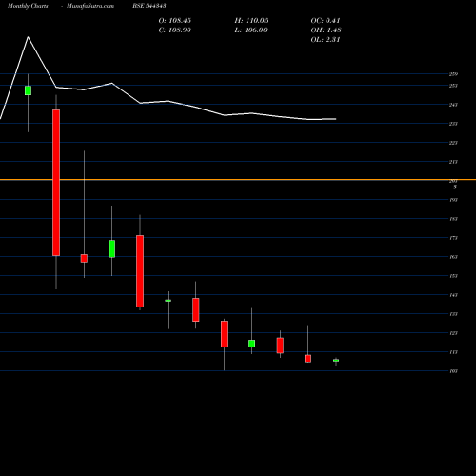This screenshot has width=476, height=476.
Task: Click the 253 price axis label
Action: click(453, 86)
